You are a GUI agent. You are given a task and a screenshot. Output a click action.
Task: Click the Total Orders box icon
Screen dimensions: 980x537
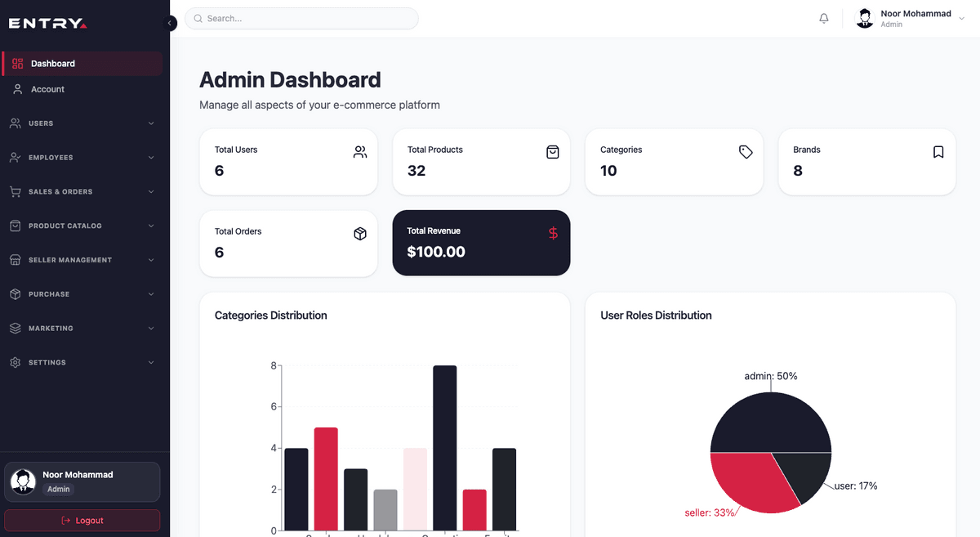pos(360,234)
